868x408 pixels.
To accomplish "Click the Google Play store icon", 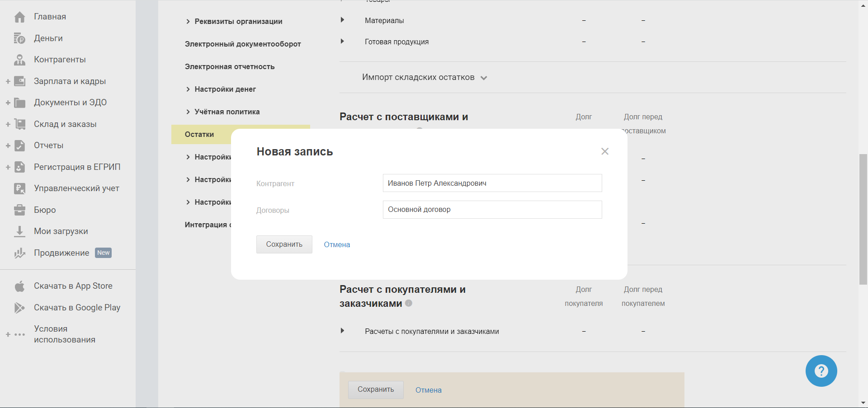I will 19,308.
